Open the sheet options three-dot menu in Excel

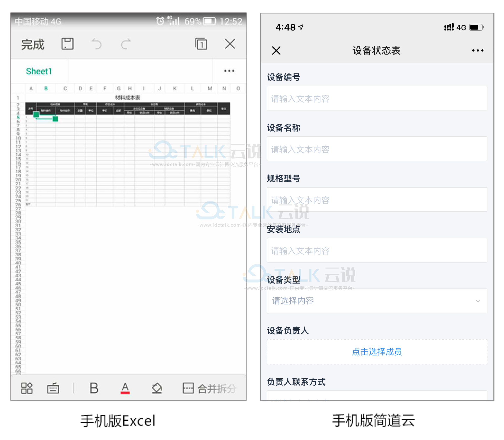229,71
